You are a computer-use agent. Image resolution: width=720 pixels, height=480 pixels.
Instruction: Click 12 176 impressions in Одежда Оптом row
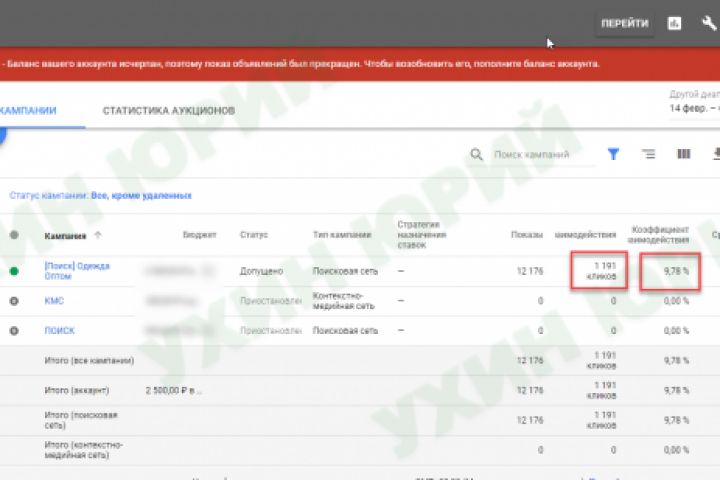coord(530,271)
